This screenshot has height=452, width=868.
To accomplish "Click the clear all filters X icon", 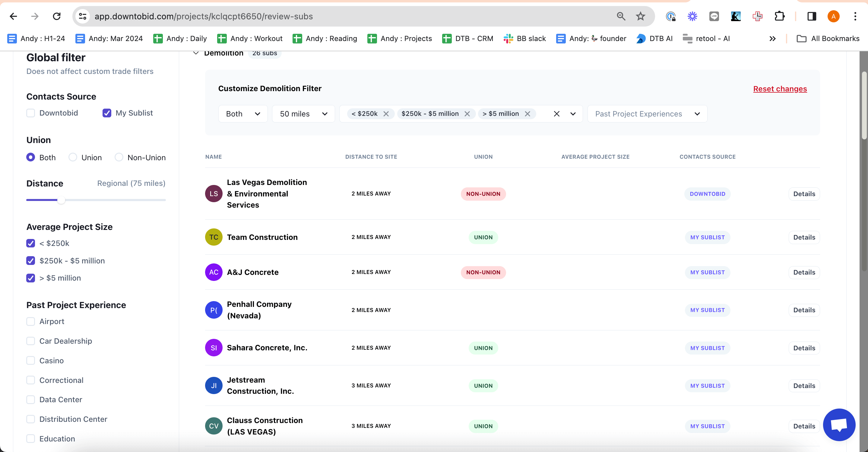I will coord(556,114).
